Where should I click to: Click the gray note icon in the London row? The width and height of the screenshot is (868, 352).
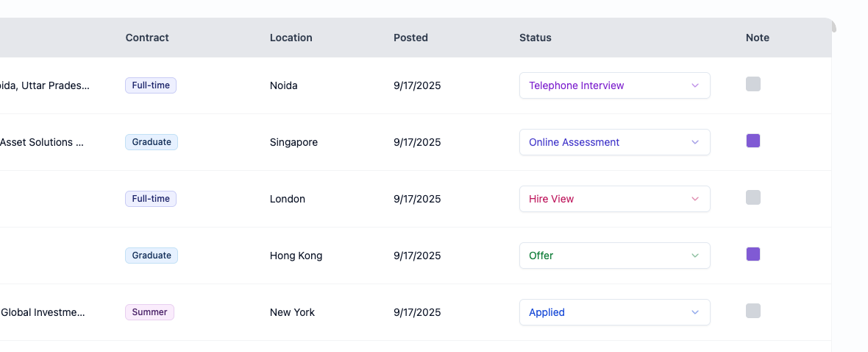753,197
